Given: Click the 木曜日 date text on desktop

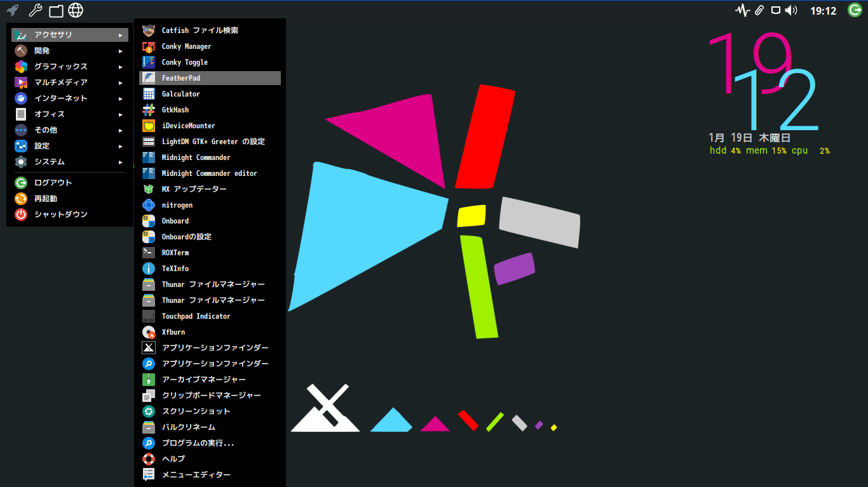Looking at the screenshot, I should click(x=775, y=138).
